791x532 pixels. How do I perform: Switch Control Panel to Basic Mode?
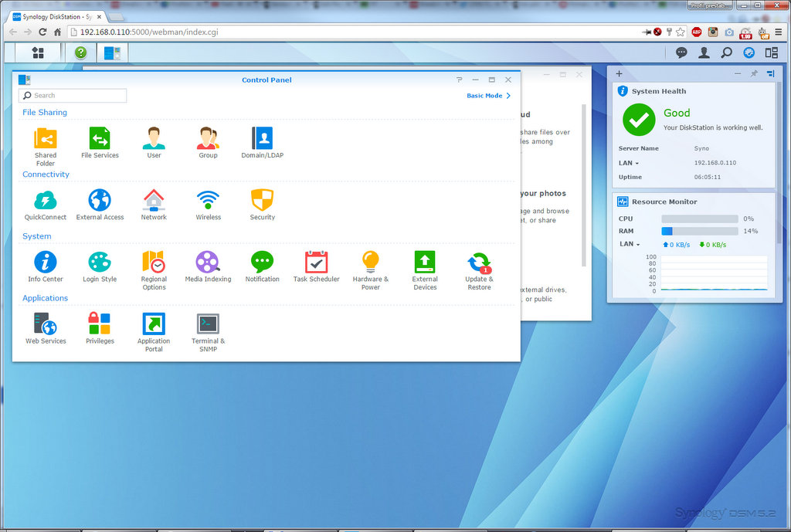pos(488,95)
